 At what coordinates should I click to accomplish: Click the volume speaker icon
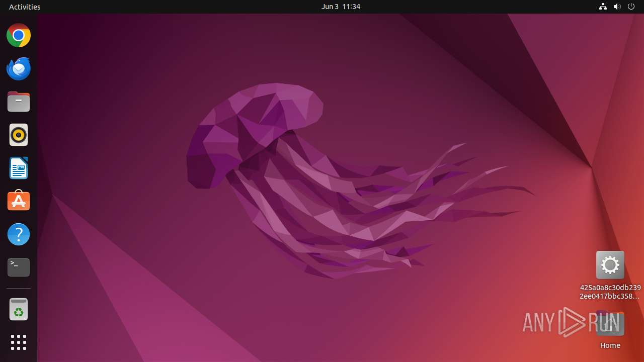tap(617, 7)
